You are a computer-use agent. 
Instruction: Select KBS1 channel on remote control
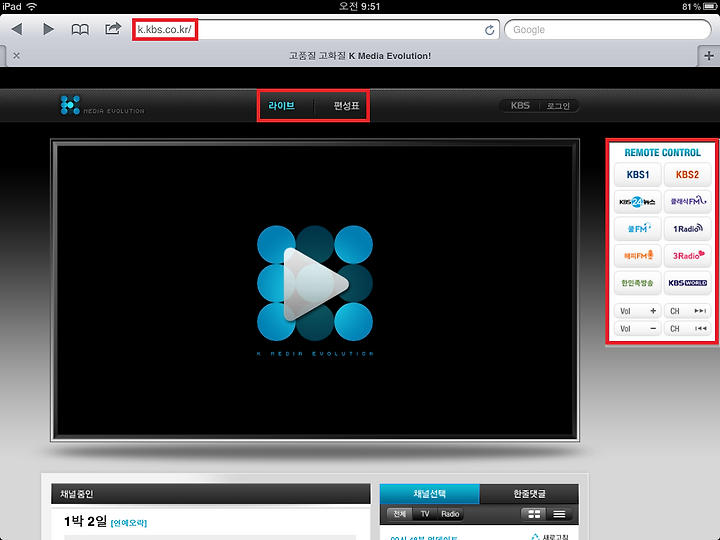coord(638,174)
